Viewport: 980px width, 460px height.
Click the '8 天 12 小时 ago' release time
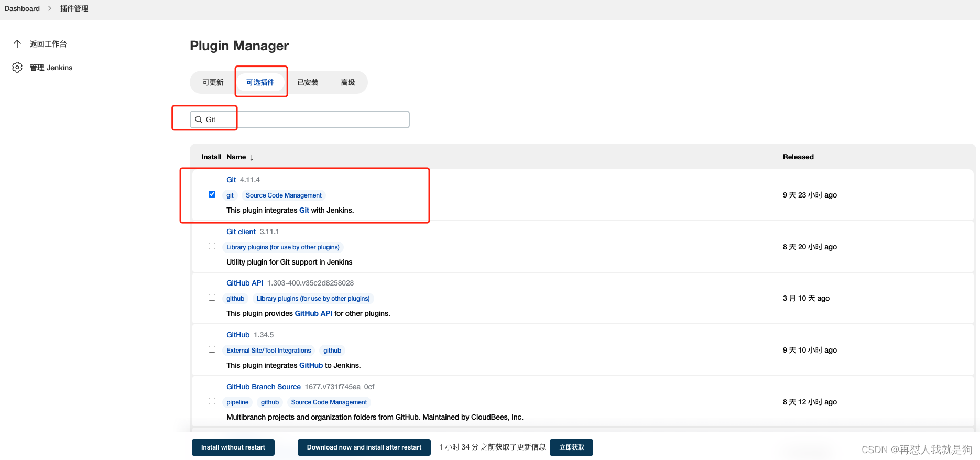810,402
